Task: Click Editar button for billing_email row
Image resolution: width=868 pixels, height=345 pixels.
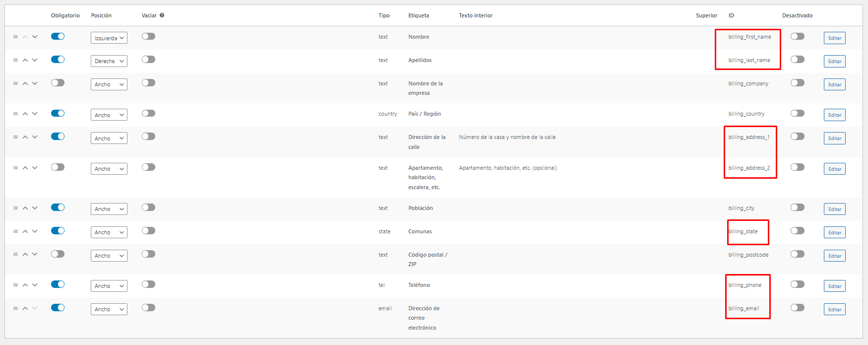Action: coord(835,309)
